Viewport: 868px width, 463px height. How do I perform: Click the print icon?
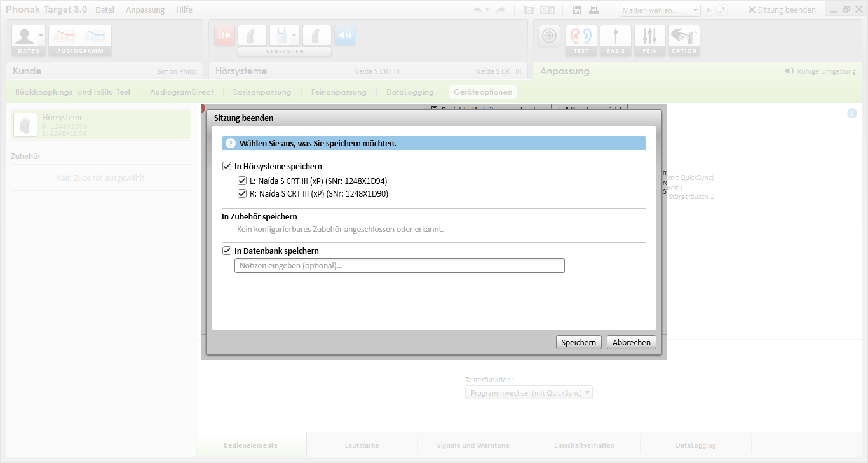click(x=593, y=10)
